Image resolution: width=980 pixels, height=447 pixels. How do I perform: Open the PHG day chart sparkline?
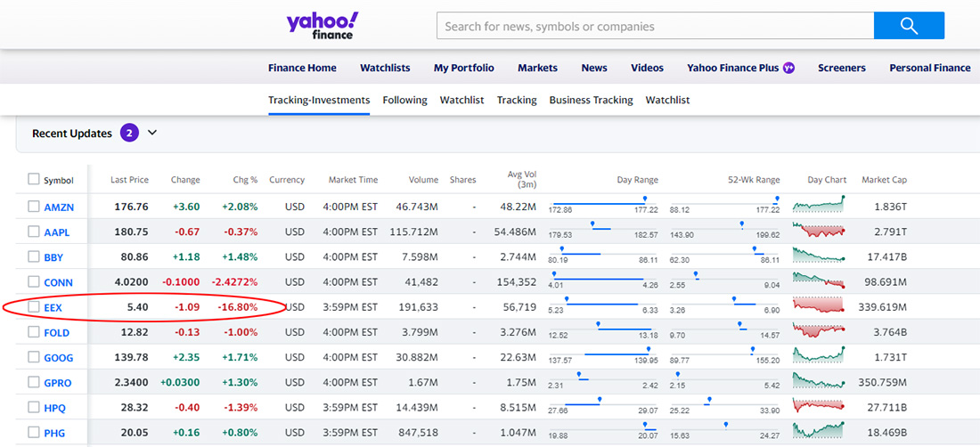(819, 431)
